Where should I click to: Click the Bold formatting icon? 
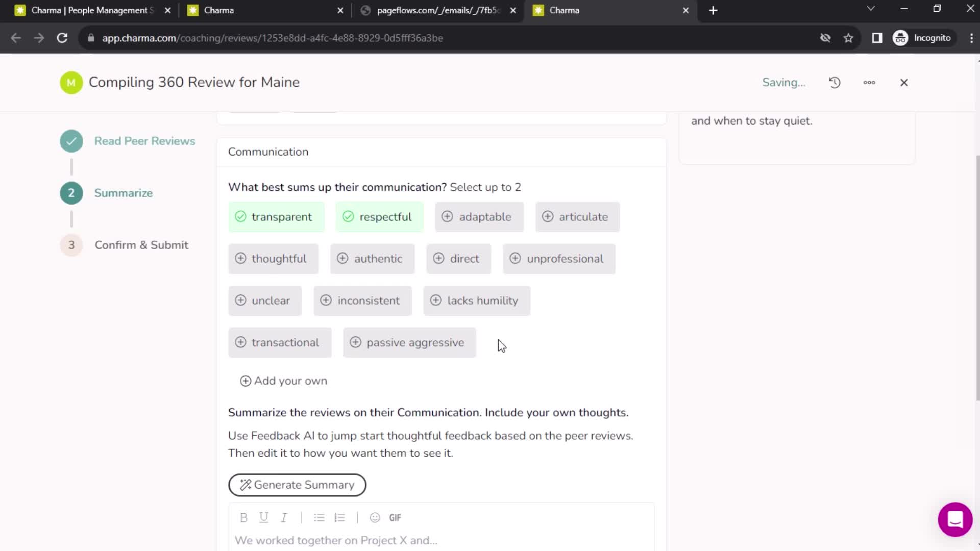pos(243,517)
